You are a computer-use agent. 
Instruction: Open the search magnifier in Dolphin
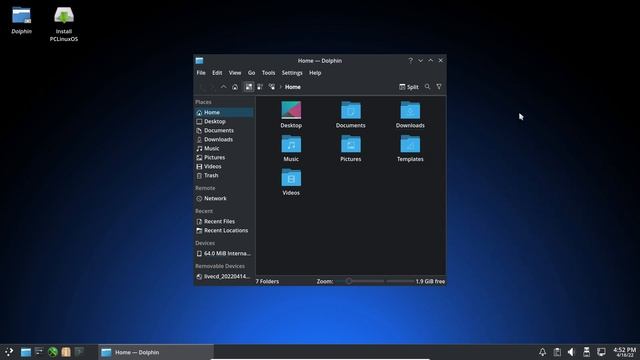[427, 87]
